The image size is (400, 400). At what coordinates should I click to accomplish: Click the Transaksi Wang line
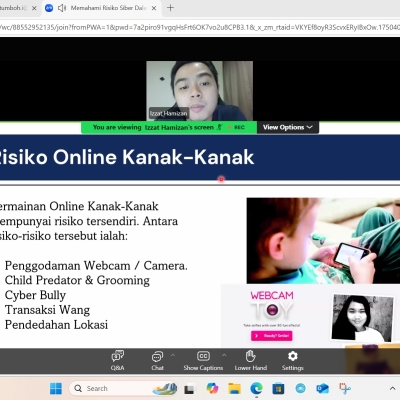[47, 310]
